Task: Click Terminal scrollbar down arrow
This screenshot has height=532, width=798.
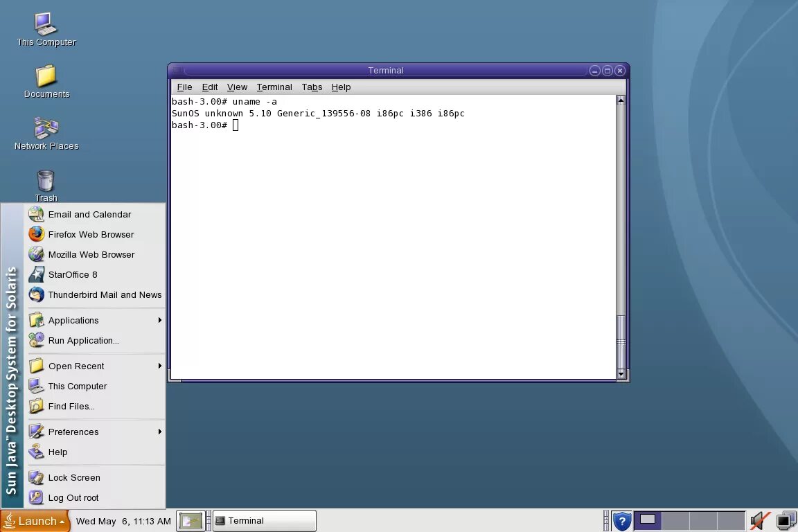Action: coord(621,374)
